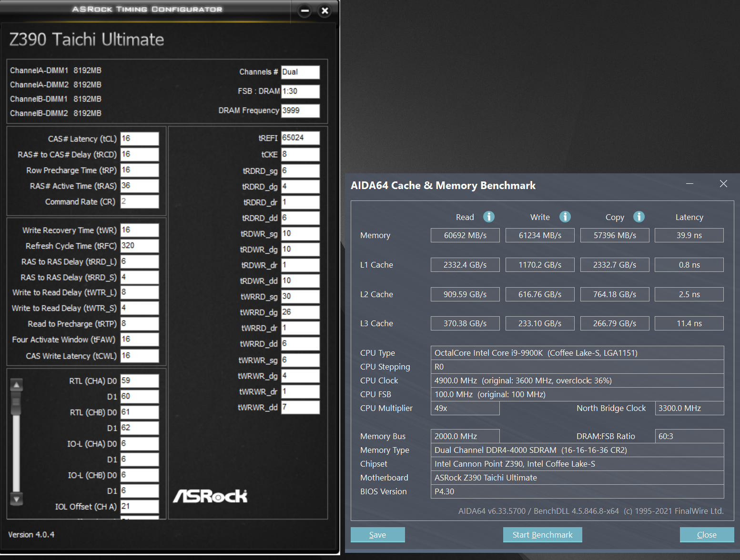
Task: Minimize the AIDA64 benchmark window
Action: pos(689,184)
